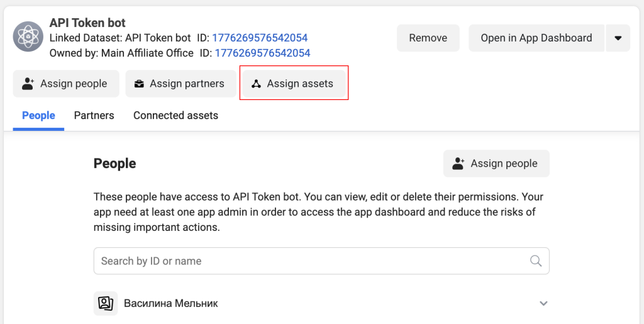Click the connected-nodes icon on Assign assets
This screenshot has height=324, width=644.
pos(257,84)
